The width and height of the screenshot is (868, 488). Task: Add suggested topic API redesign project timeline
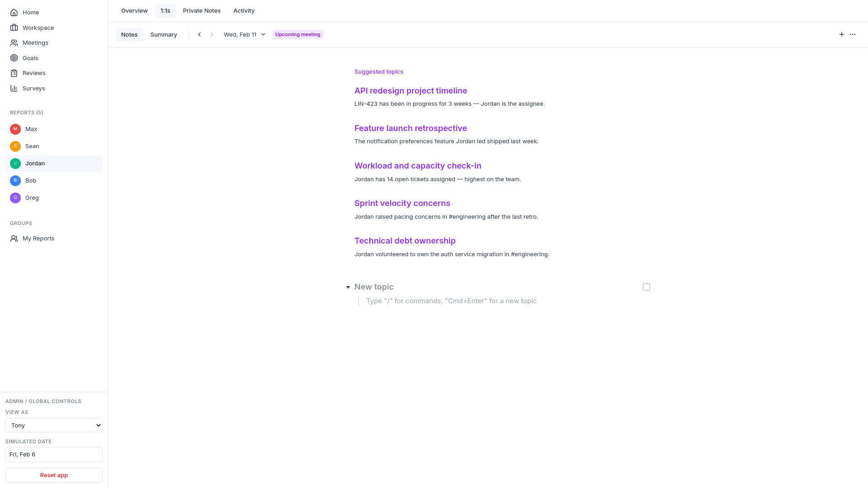410,91
